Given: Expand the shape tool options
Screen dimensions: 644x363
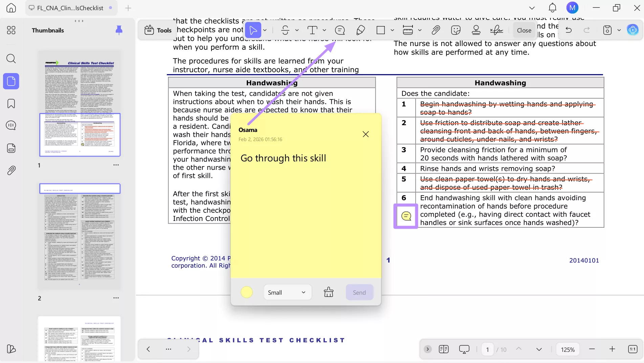Looking at the screenshot, I should tap(392, 30).
